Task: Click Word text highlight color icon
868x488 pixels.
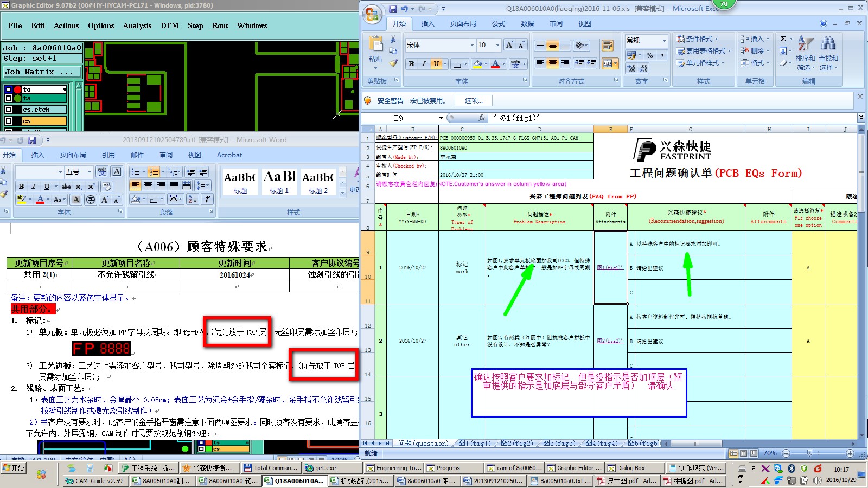Action: (21, 200)
